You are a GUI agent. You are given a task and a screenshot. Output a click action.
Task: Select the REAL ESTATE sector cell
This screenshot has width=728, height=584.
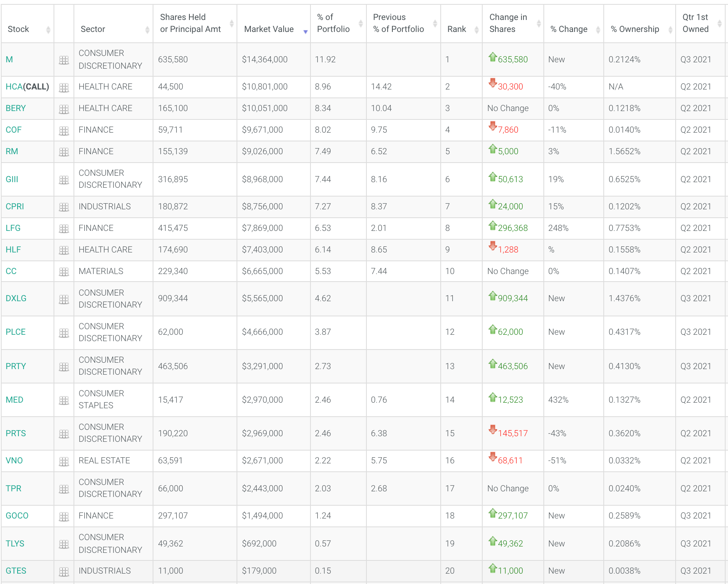113,461
